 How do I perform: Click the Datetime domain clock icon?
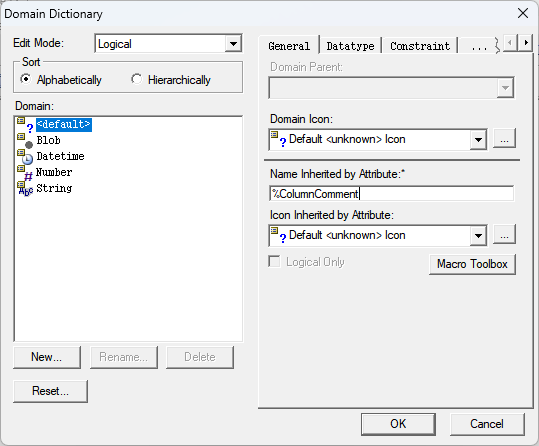pyautogui.click(x=25, y=156)
